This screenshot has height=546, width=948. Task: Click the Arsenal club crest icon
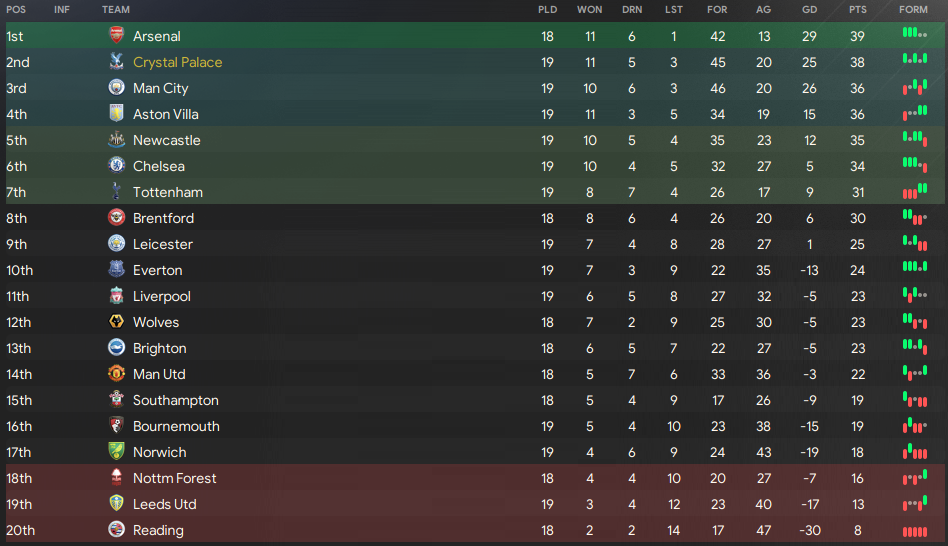coord(116,35)
